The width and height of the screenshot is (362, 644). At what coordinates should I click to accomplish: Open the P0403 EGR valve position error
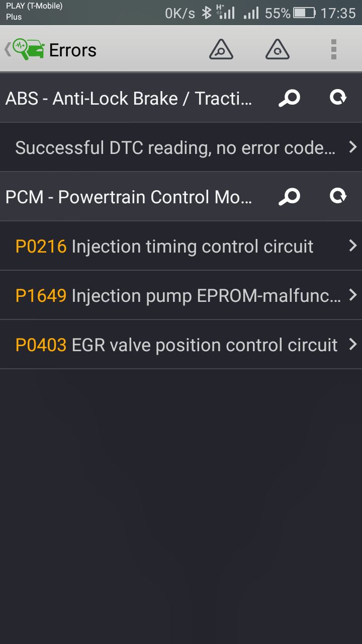(x=176, y=345)
